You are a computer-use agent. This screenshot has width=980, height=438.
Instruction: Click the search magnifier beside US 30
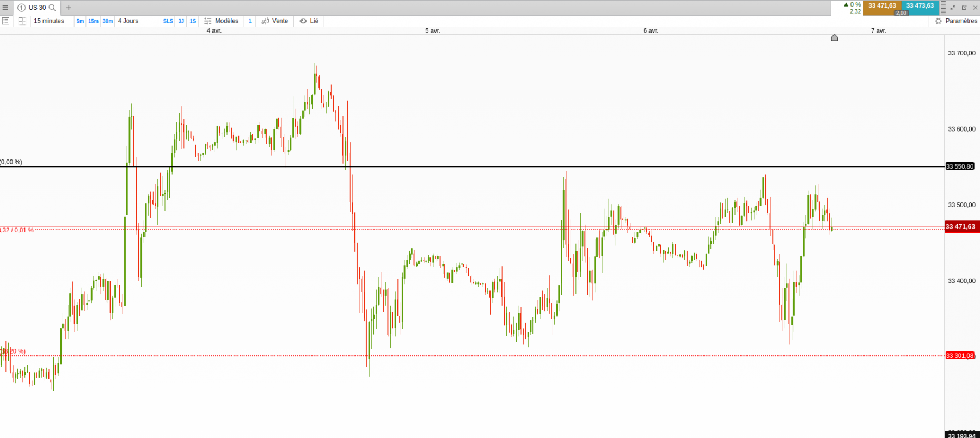click(x=52, y=8)
